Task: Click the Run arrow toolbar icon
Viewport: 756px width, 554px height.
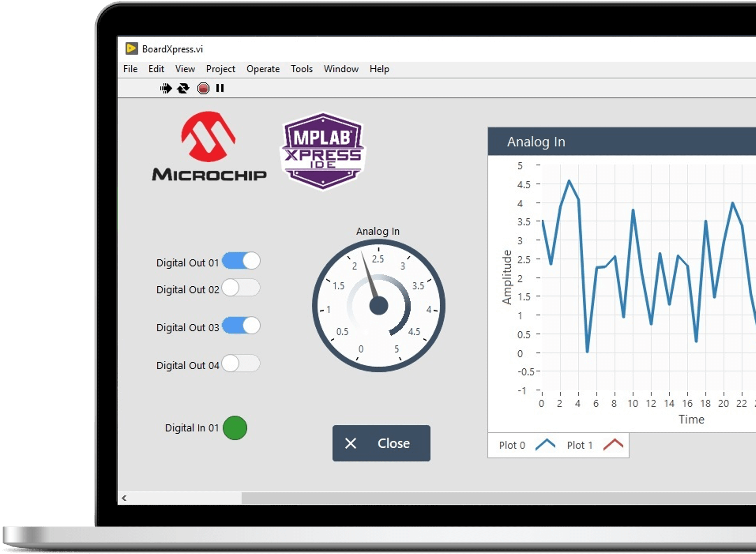Action: pos(166,88)
